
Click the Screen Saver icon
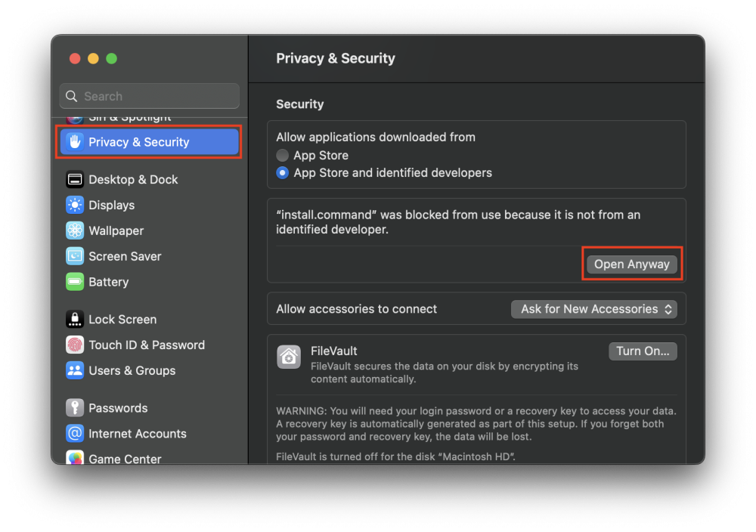tap(75, 257)
